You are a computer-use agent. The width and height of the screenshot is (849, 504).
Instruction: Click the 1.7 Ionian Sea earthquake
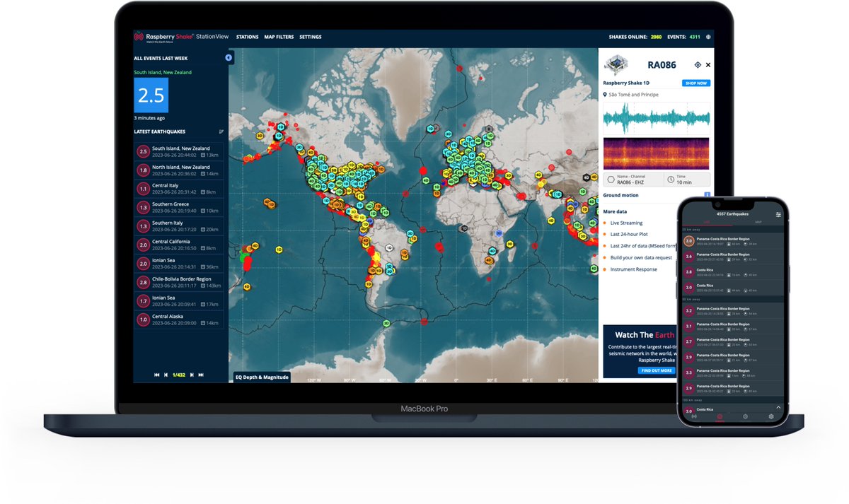click(x=179, y=300)
